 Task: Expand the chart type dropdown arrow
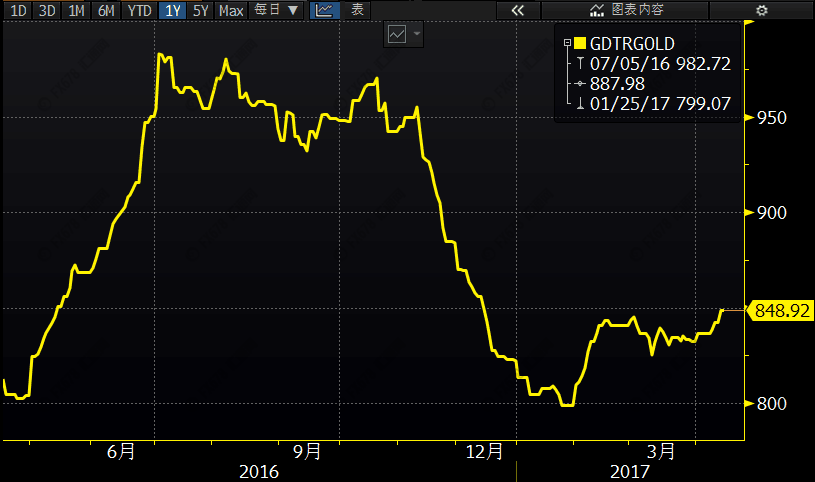tap(417, 34)
